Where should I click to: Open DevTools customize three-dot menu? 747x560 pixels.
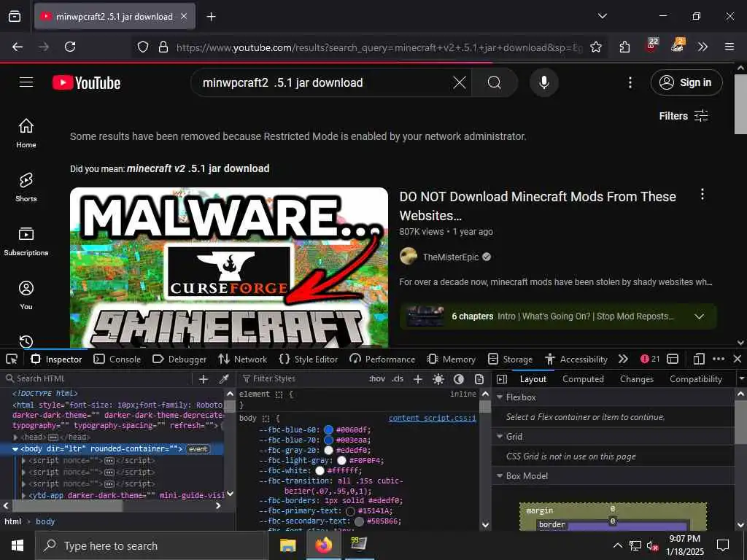click(x=719, y=359)
